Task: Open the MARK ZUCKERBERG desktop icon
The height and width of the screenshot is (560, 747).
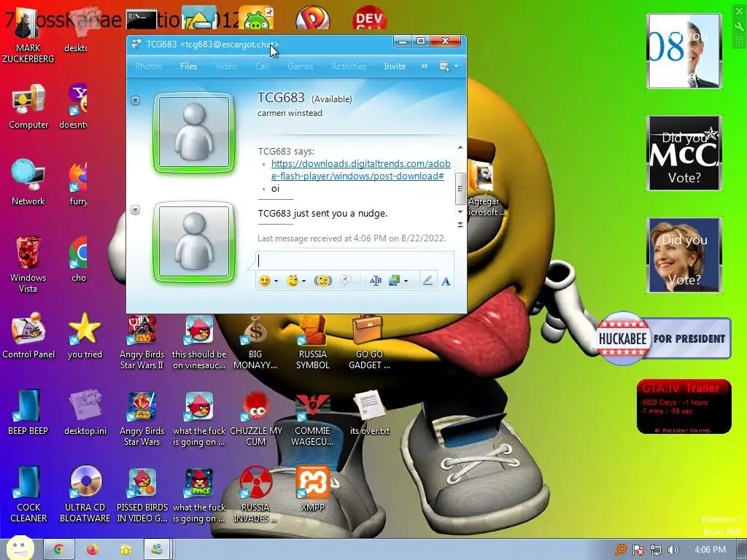Action: pos(28,36)
